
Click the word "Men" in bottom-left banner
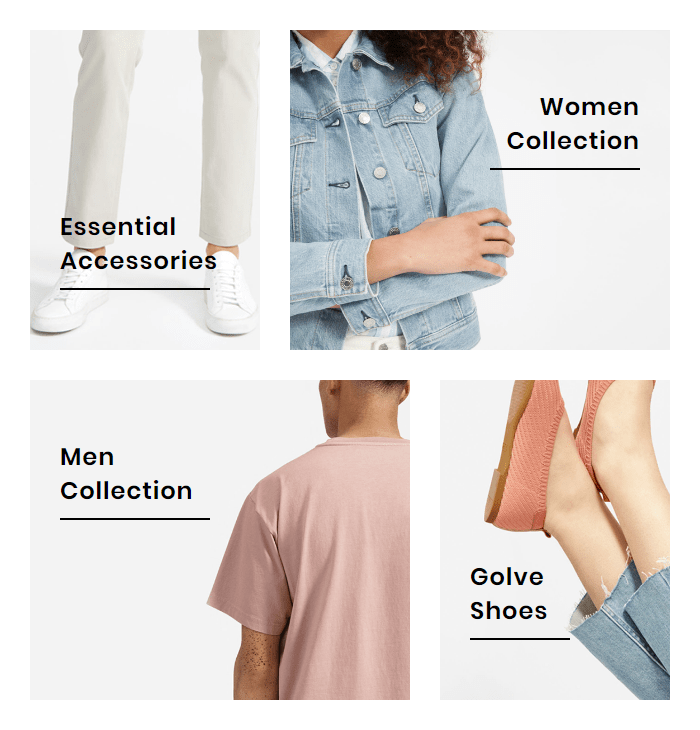coord(87,457)
